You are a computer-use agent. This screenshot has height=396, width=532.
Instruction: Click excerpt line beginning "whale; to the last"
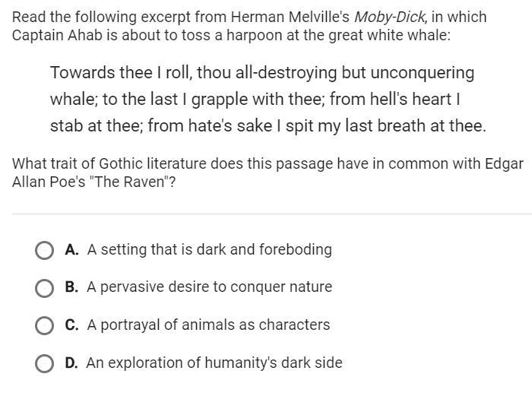click(x=255, y=100)
